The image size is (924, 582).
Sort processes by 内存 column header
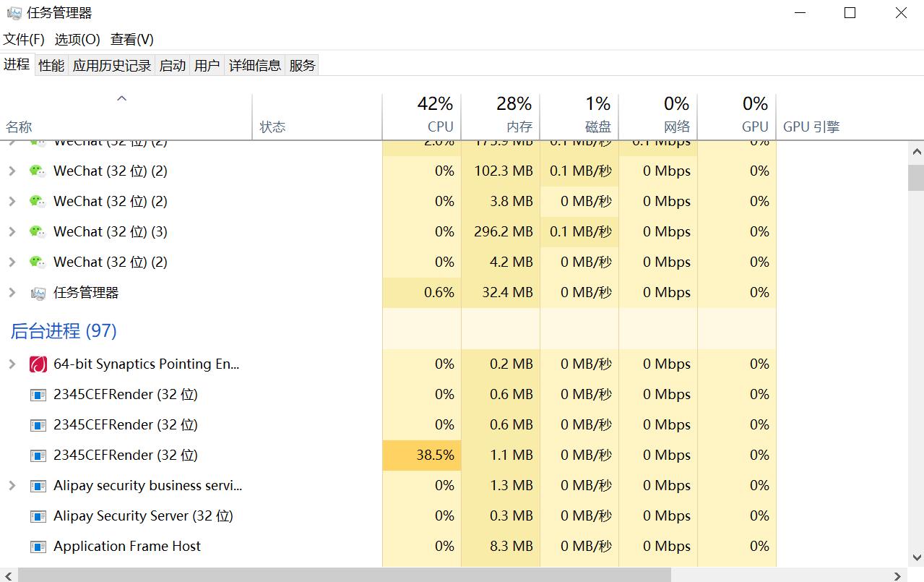pos(519,127)
